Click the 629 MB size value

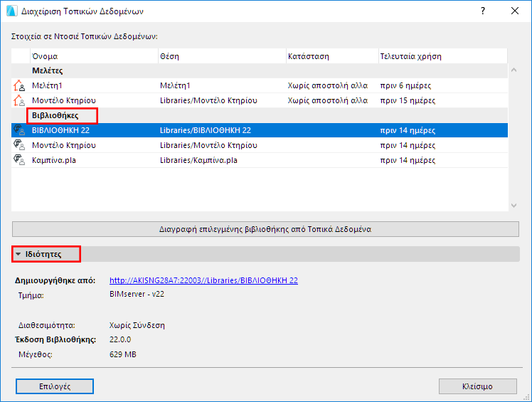coord(123,354)
